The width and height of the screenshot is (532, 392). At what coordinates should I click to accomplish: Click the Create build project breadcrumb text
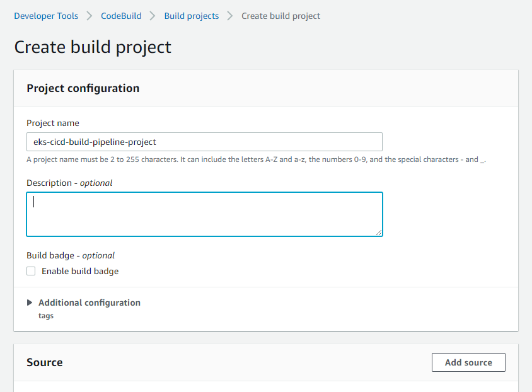(x=280, y=16)
